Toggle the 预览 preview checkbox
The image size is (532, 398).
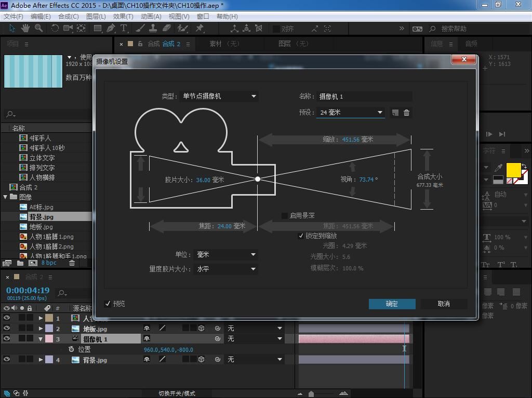point(108,304)
